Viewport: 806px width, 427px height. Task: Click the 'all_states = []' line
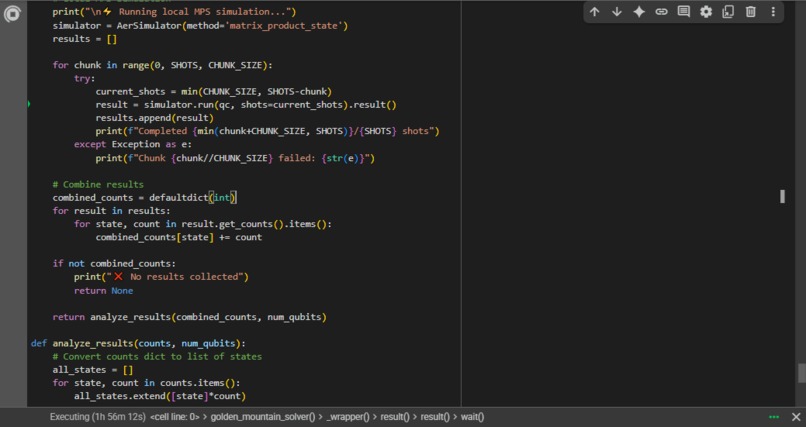tap(93, 370)
